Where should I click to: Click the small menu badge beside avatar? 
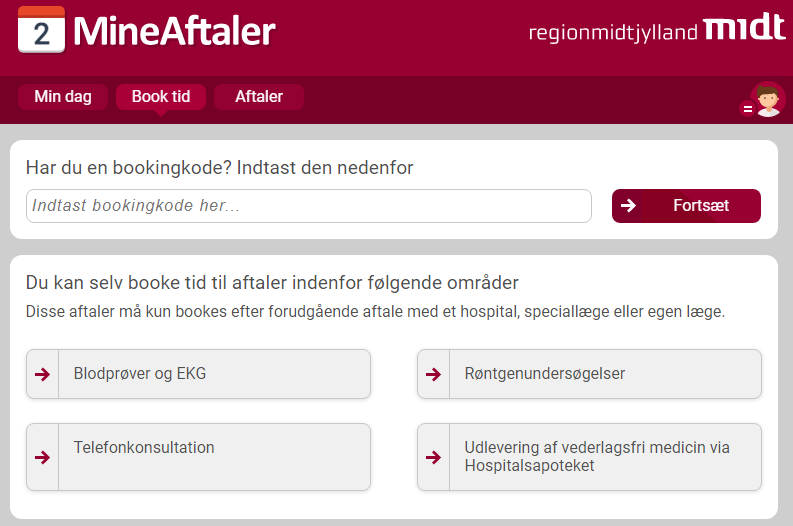[747, 108]
